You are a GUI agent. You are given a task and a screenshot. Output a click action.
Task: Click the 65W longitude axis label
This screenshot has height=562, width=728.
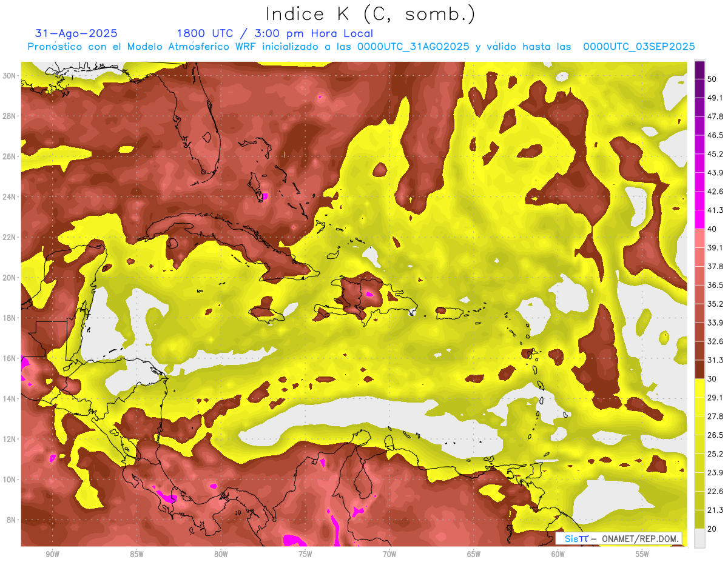coord(474,554)
